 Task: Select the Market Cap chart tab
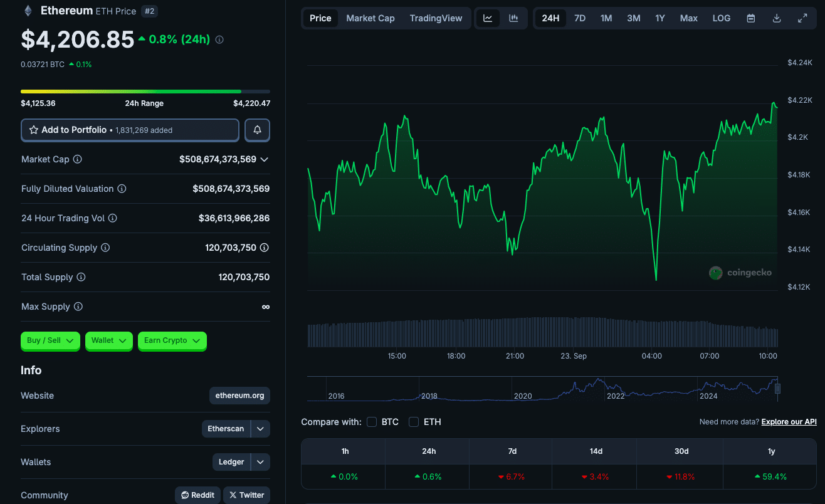370,18
